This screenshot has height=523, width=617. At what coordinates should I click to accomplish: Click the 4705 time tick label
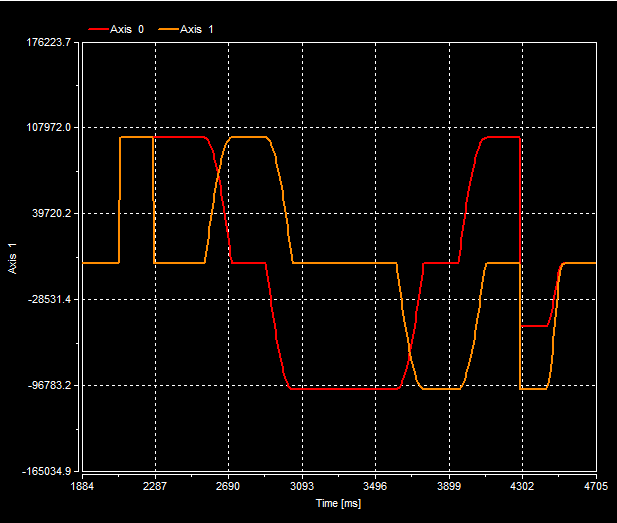(595, 488)
